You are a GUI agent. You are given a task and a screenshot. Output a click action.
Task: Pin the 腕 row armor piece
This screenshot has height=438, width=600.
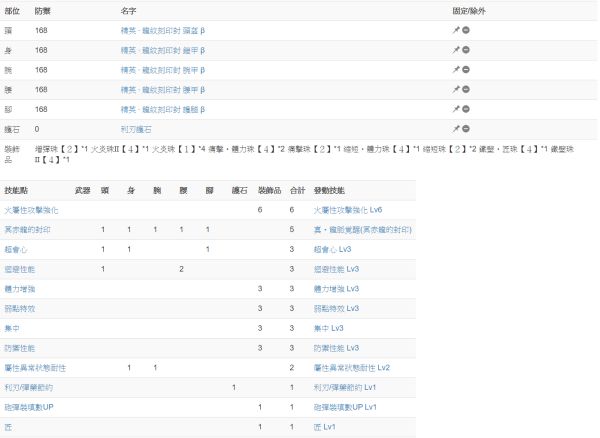456,71
